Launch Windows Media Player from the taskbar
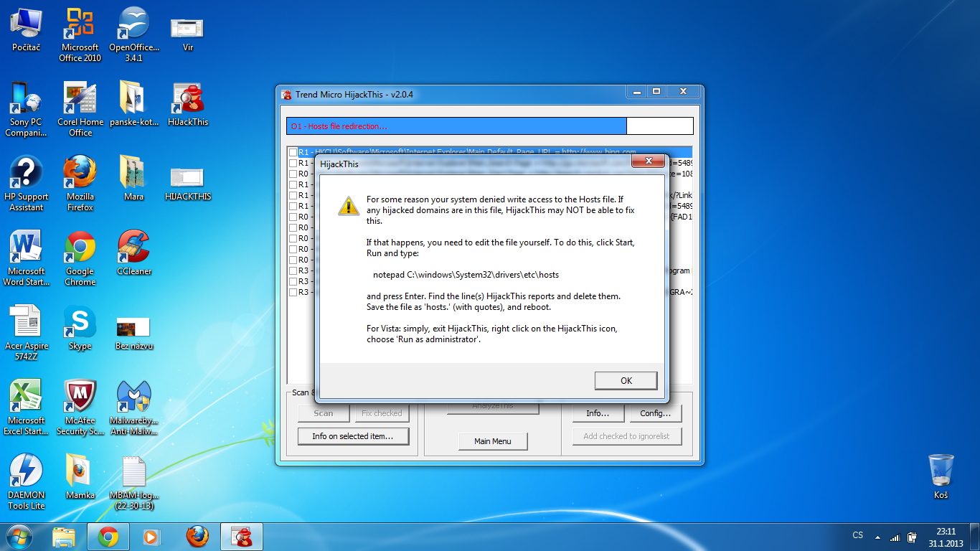Image resolution: width=980 pixels, height=551 pixels. point(150,537)
